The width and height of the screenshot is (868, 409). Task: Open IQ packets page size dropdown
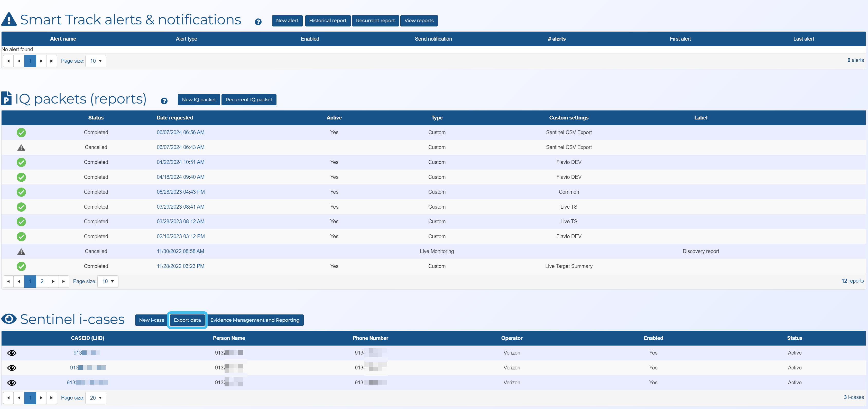coord(108,281)
